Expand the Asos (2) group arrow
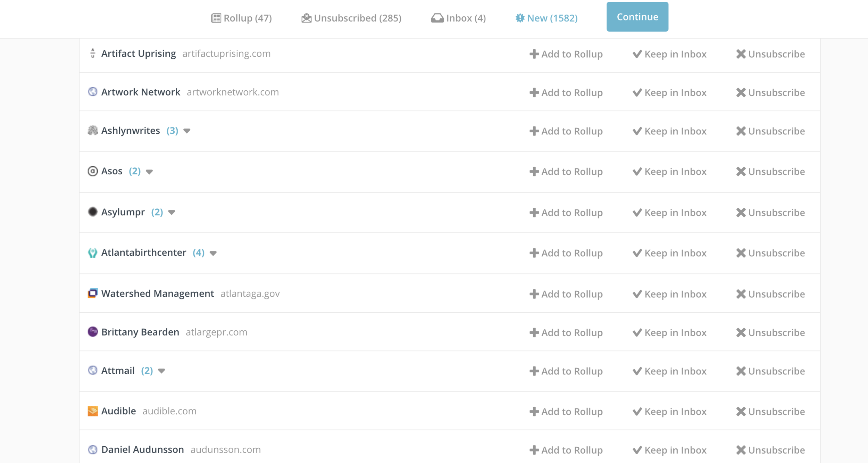Screen dimensions: 868x463 click(149, 172)
